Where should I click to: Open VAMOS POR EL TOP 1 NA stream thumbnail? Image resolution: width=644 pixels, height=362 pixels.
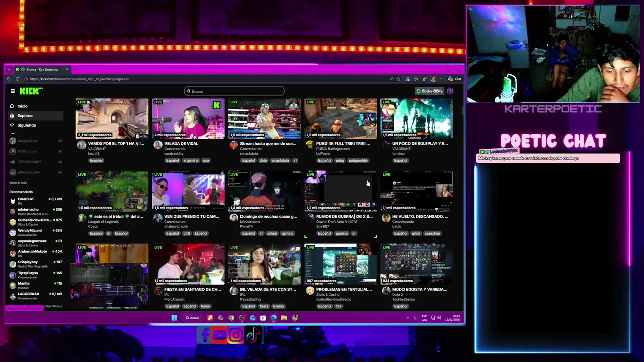pos(112,118)
